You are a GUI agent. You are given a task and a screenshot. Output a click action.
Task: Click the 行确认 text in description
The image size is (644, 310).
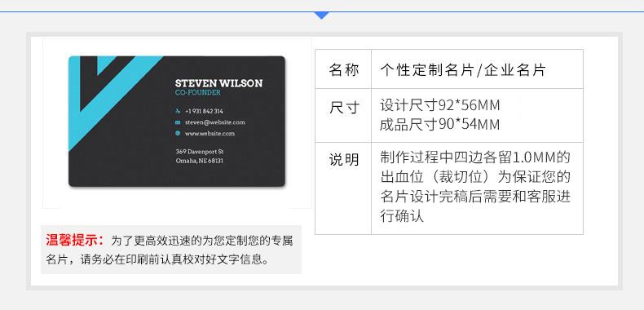(x=402, y=216)
